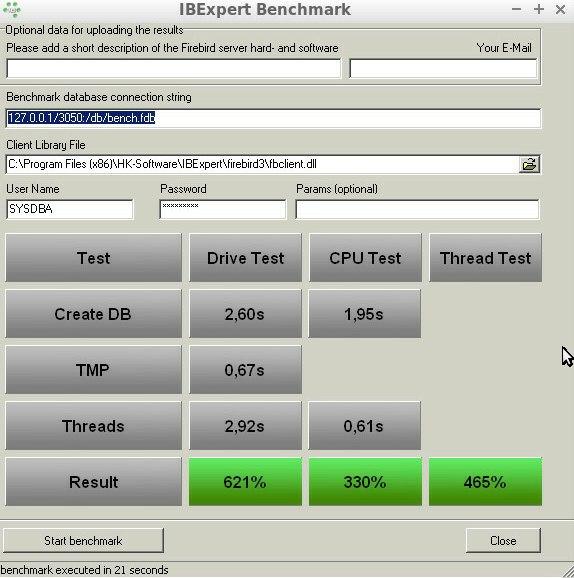Click the CPU Test header tile

tap(365, 258)
